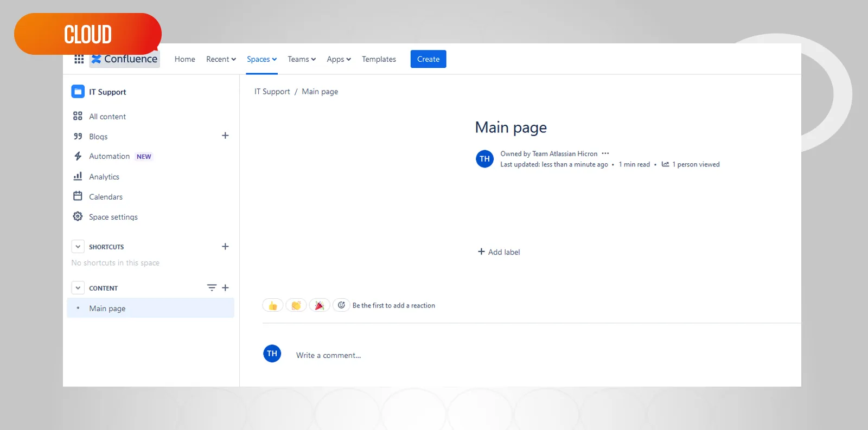Screen dimensions: 868x430
Task: Collapse the Shortcuts section
Action: point(78,247)
